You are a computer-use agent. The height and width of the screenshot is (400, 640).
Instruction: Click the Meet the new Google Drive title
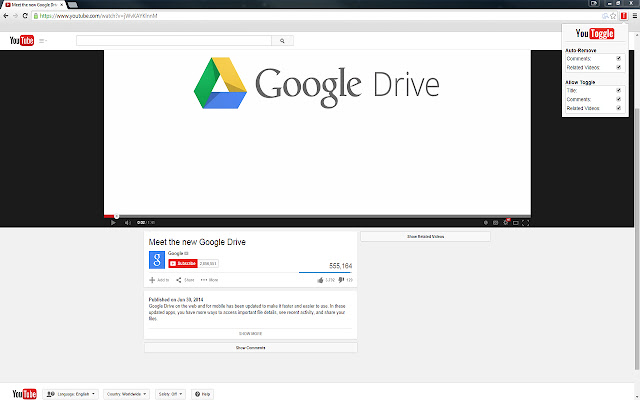(197, 242)
